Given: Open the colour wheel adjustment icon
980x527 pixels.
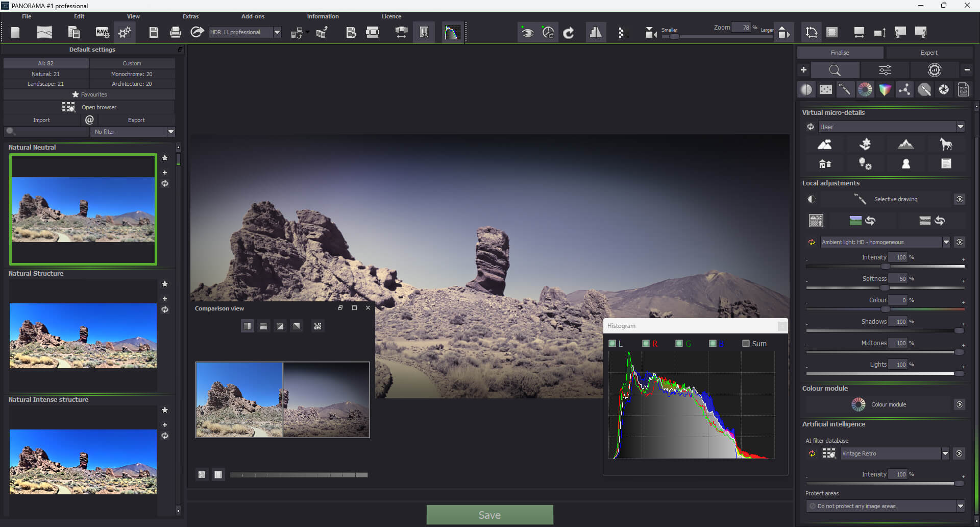Looking at the screenshot, I should [x=865, y=89].
